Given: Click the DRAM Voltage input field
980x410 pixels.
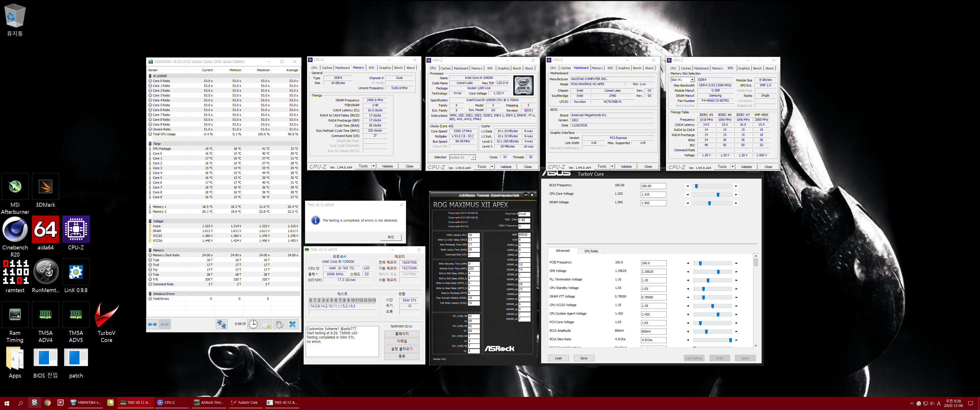Looking at the screenshot, I should (653, 203).
